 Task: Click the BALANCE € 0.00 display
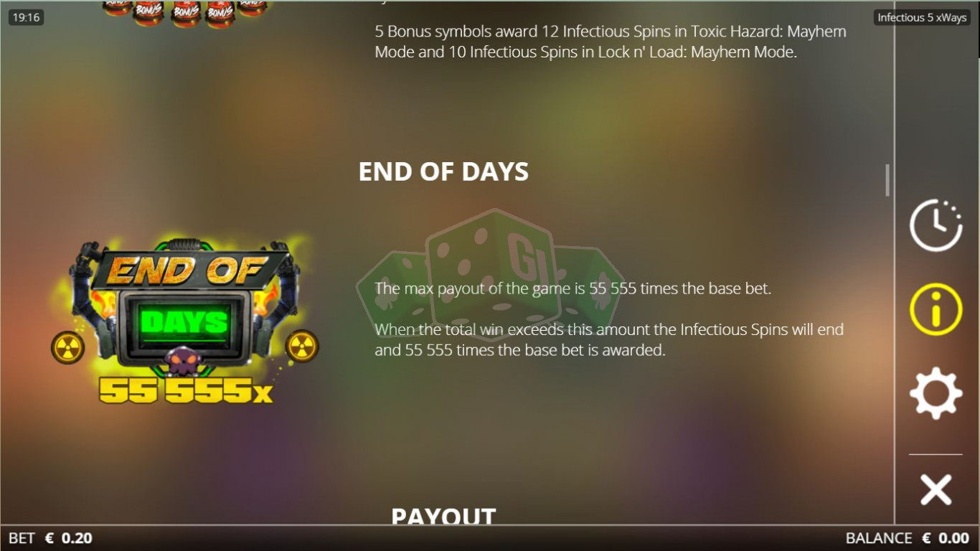point(908,538)
